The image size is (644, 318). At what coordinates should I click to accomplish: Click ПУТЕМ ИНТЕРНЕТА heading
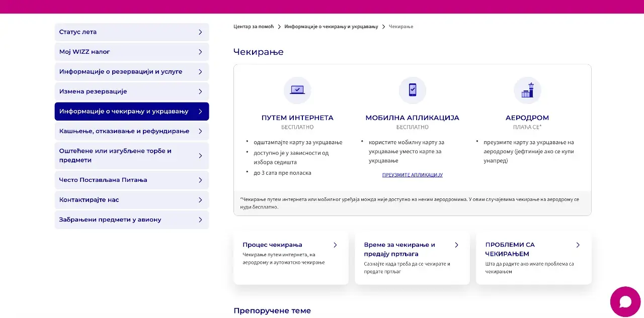point(297,118)
